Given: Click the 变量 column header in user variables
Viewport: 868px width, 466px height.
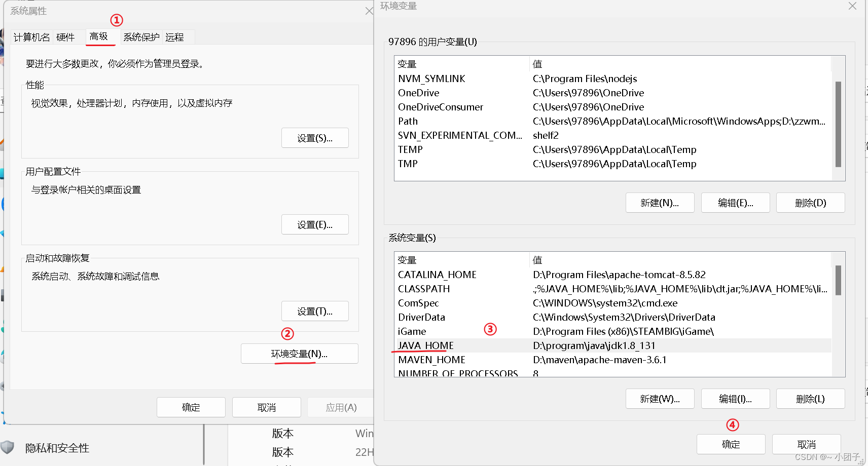Looking at the screenshot, I should (462, 64).
